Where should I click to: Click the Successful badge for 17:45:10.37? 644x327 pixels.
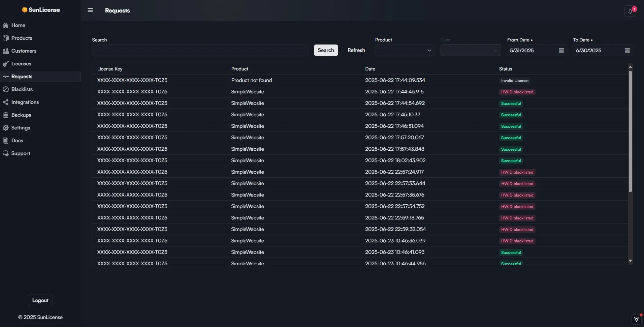[x=511, y=115]
